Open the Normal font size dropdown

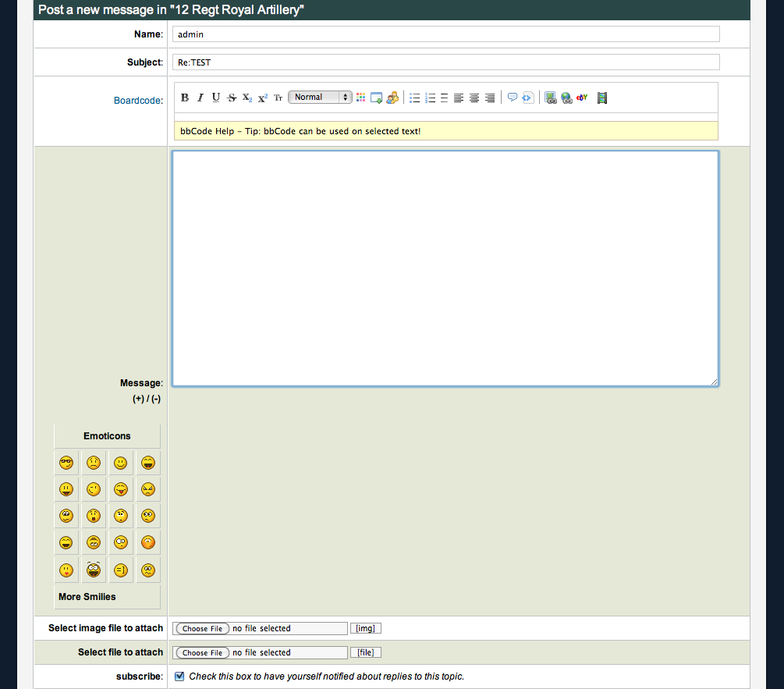[321, 98]
